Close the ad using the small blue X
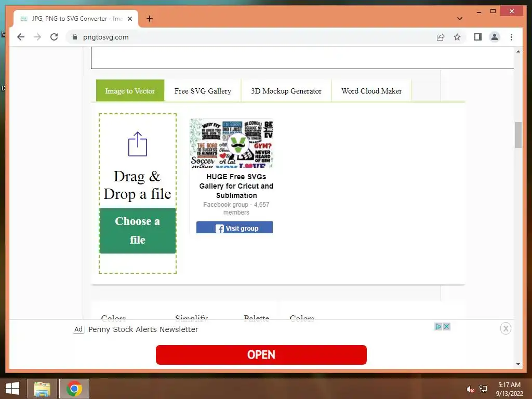The height and width of the screenshot is (399, 532). [x=446, y=326]
